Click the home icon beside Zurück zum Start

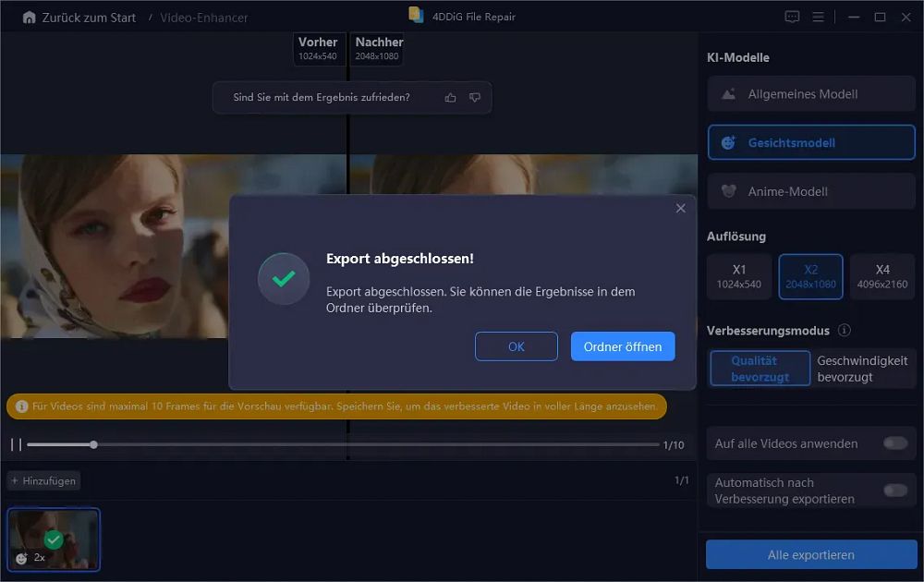29,18
